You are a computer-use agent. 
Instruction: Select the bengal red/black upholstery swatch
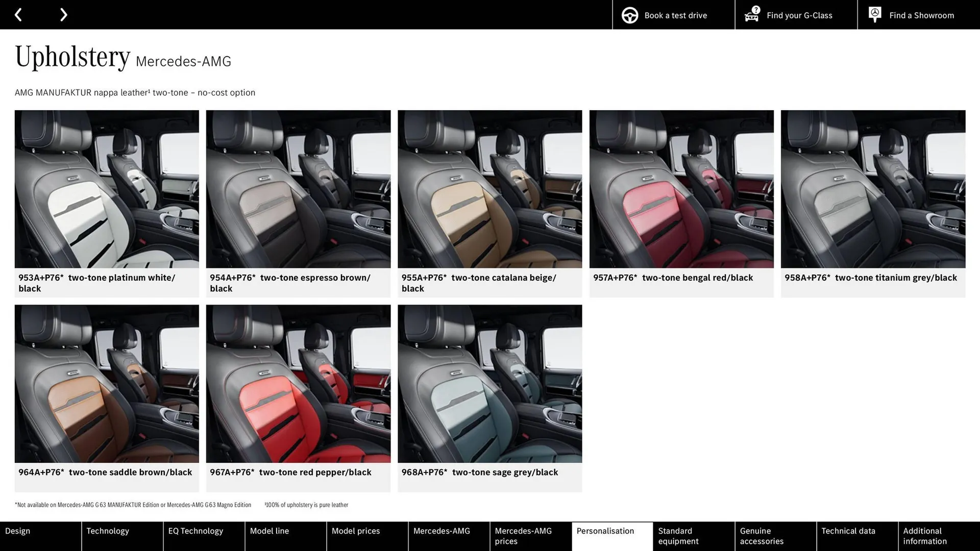point(681,189)
